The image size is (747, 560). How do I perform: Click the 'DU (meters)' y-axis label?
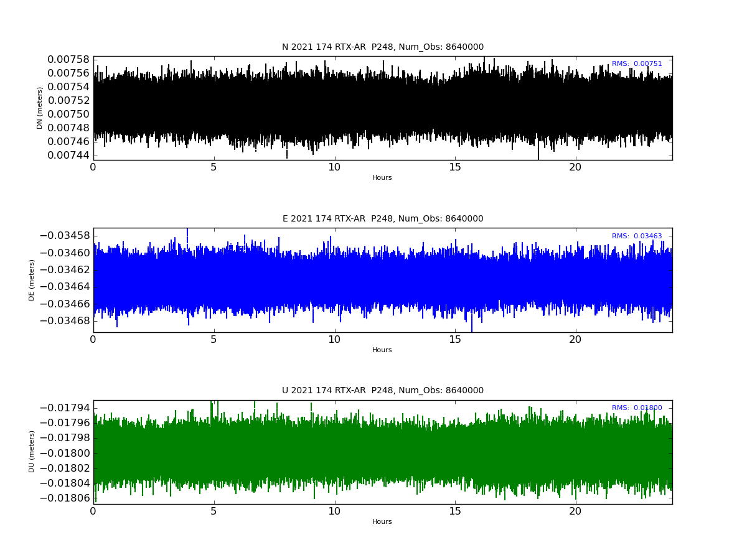(x=32, y=452)
